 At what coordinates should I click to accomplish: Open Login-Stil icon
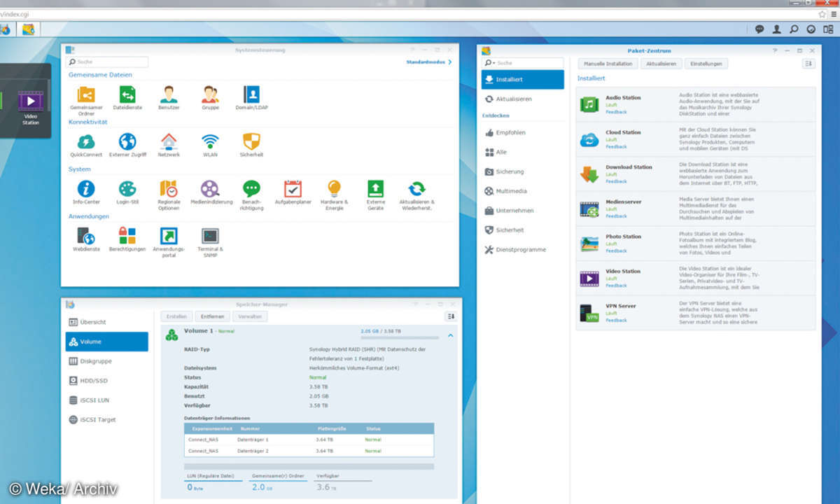(x=127, y=188)
